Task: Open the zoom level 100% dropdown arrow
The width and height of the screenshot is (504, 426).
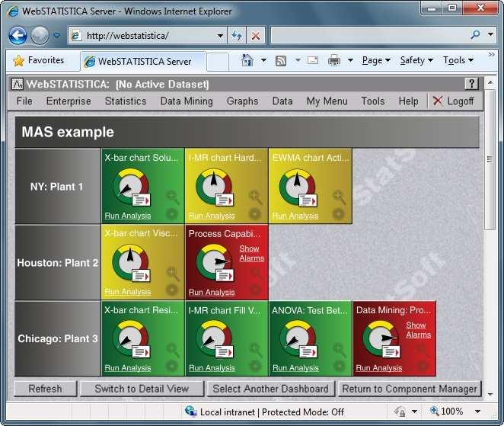Action: 477,412
